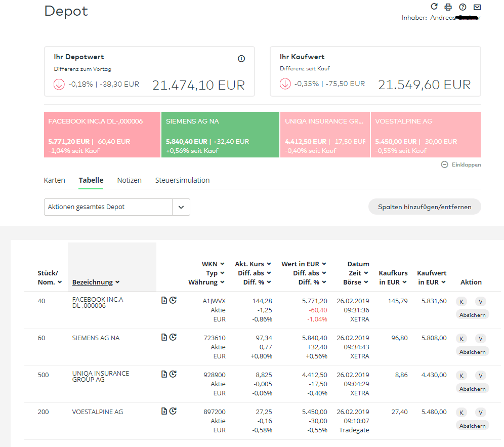This screenshot has width=504, height=447.
Task: Open document icon for Voestalpine row
Action: (164, 411)
